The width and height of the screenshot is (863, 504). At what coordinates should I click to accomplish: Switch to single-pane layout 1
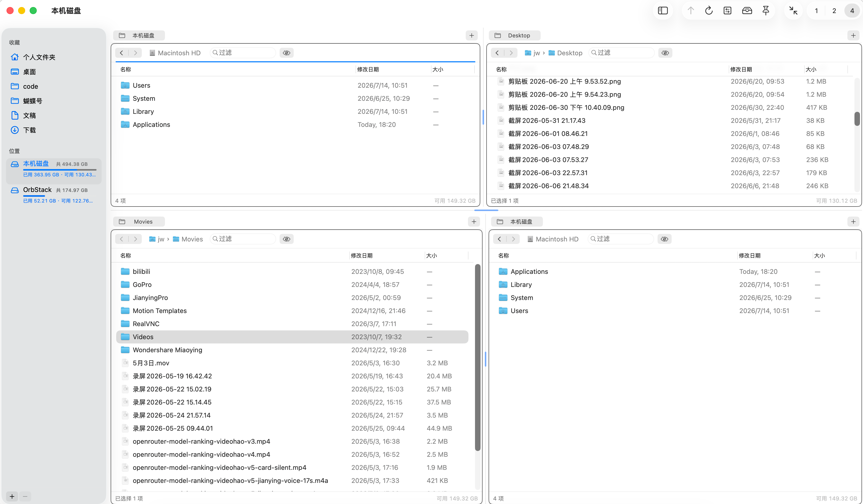(x=816, y=11)
